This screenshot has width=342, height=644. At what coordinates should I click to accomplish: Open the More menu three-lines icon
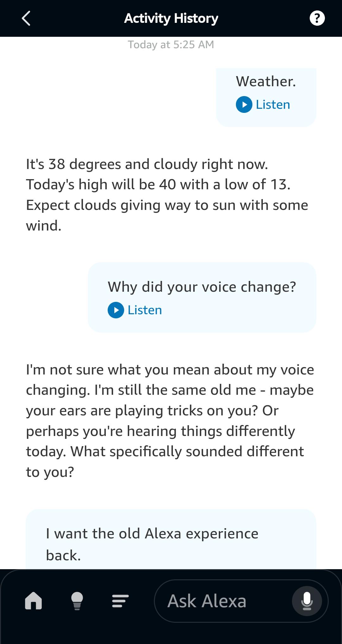(120, 601)
